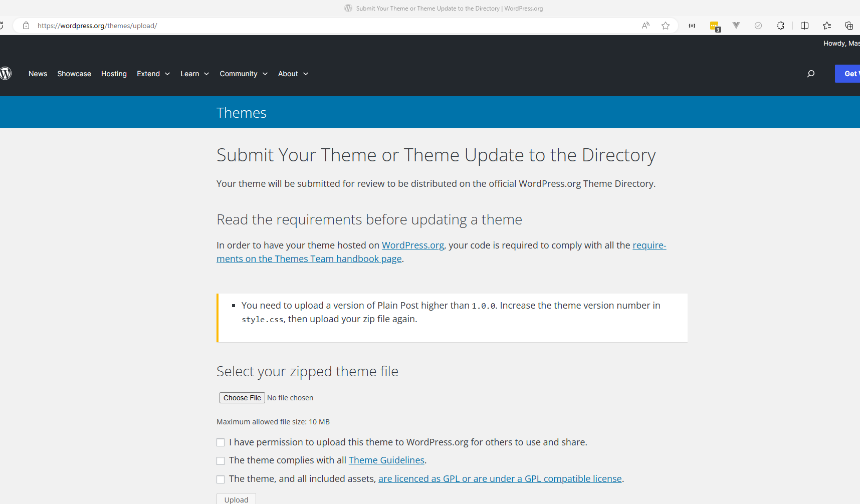
Task: Open the Showcase menu item
Action: point(74,74)
